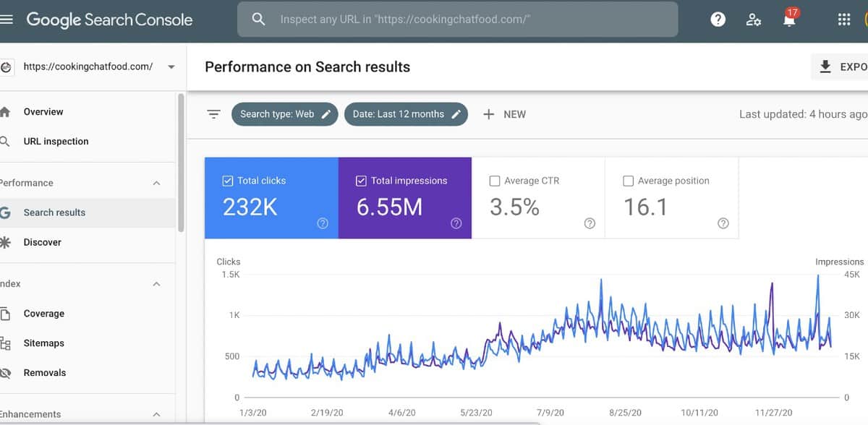Click the Coverage pages icon
The height and width of the screenshot is (425, 868).
6,314
